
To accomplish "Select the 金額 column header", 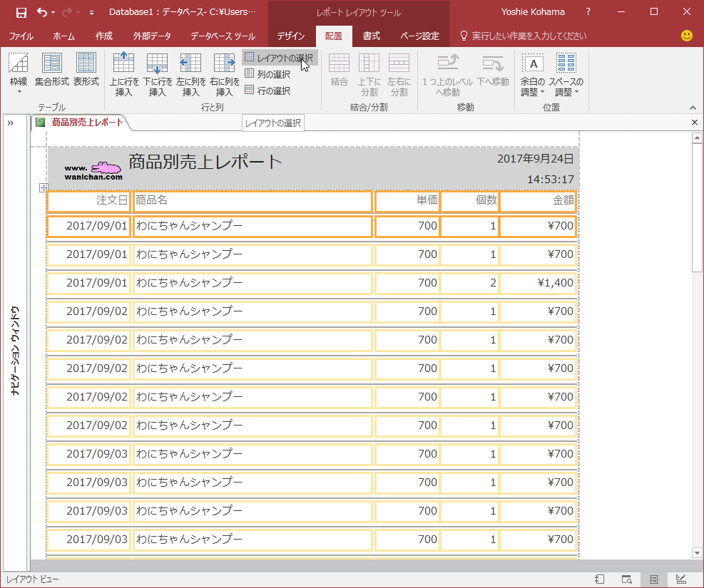I will pos(539,201).
